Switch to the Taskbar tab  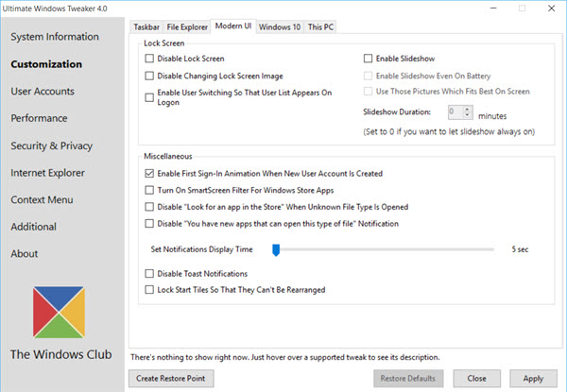(x=146, y=27)
